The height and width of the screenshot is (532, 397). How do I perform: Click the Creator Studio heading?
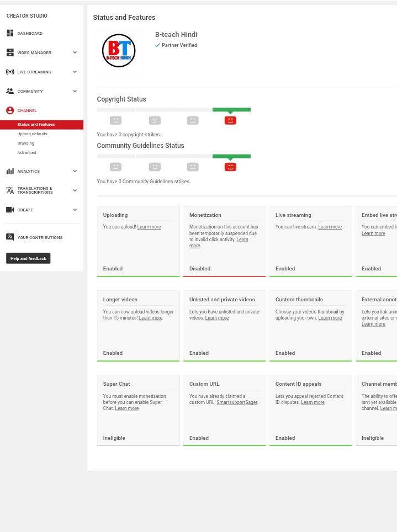(x=27, y=15)
